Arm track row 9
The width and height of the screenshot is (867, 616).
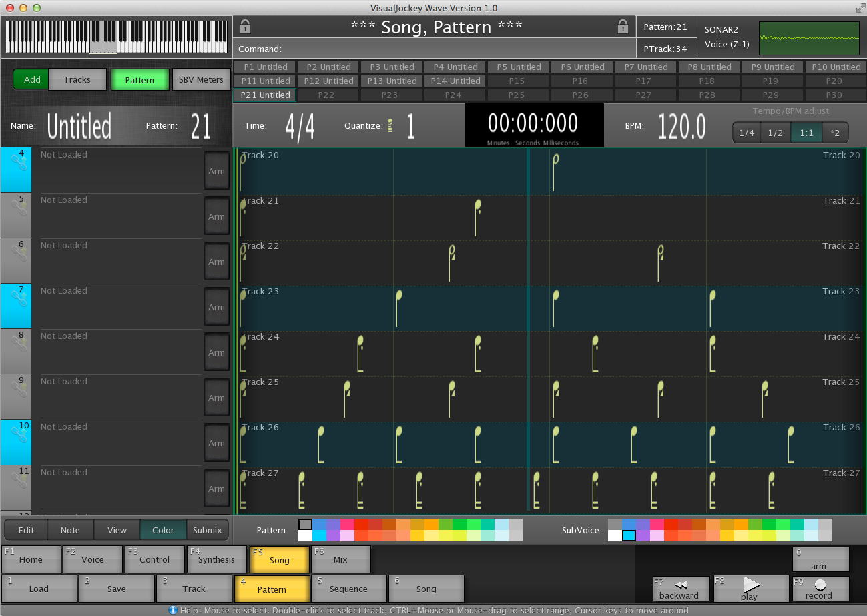[216, 398]
